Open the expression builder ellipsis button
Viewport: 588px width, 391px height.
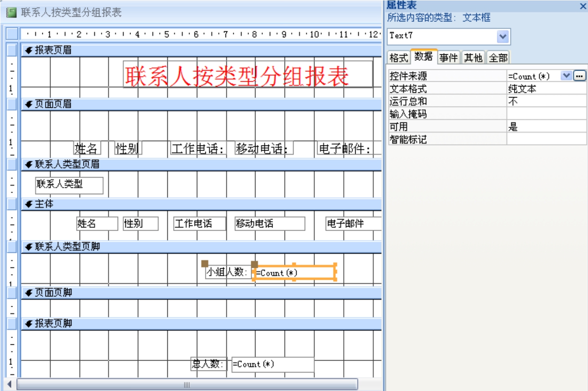click(x=579, y=76)
